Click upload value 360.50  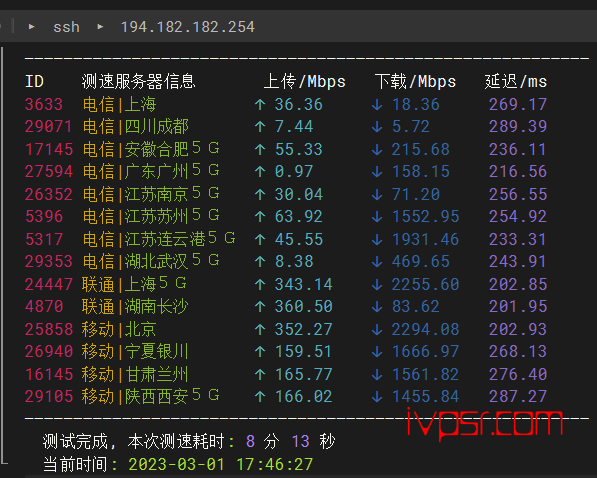point(303,306)
